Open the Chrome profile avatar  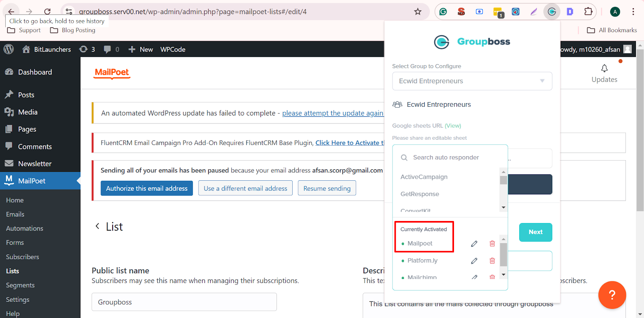tap(615, 12)
